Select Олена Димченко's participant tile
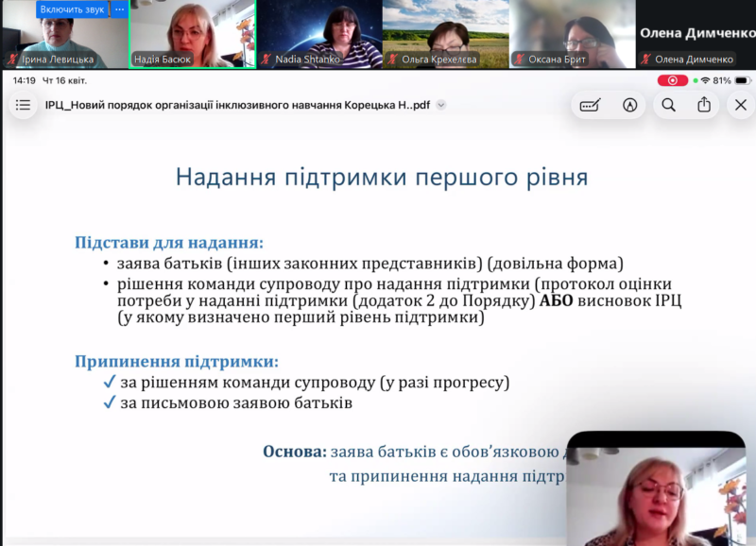756x546 pixels. pyautogui.click(x=696, y=33)
